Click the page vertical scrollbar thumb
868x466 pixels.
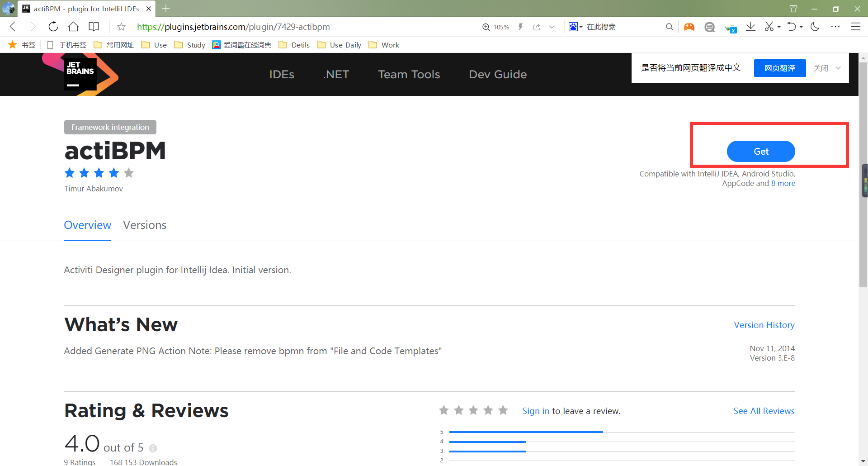[863, 174]
